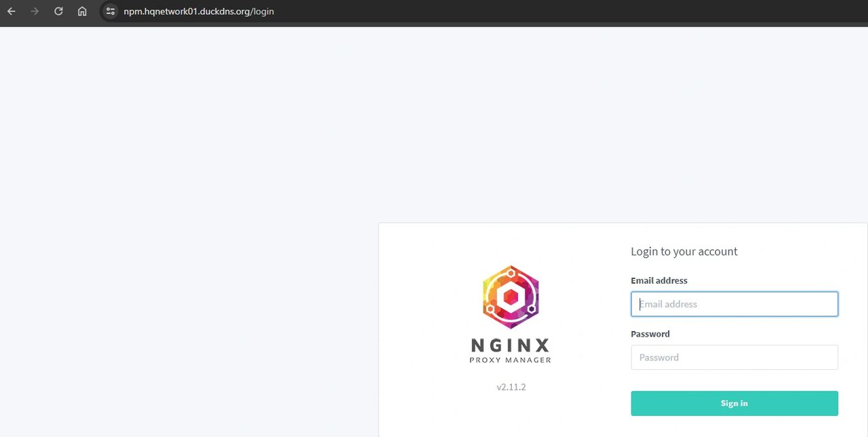Focus the Password input field

pyautogui.click(x=734, y=358)
